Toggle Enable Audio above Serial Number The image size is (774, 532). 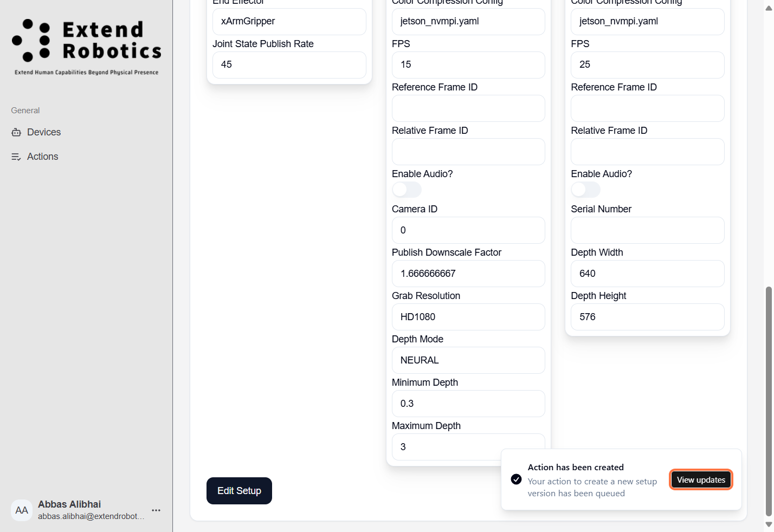point(585,190)
